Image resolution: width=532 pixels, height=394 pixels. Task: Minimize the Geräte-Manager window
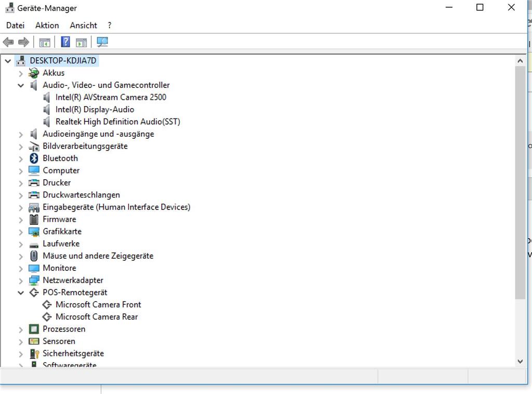coord(449,7)
